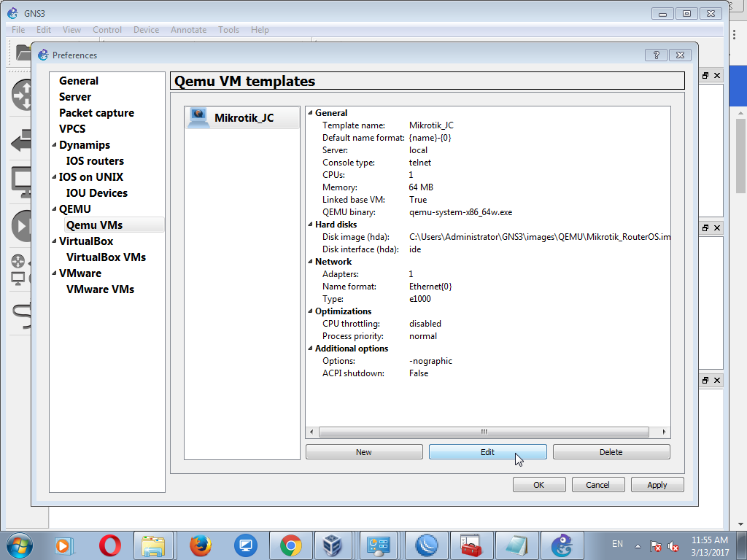Collapse the Hard disks details section

pos(311,225)
